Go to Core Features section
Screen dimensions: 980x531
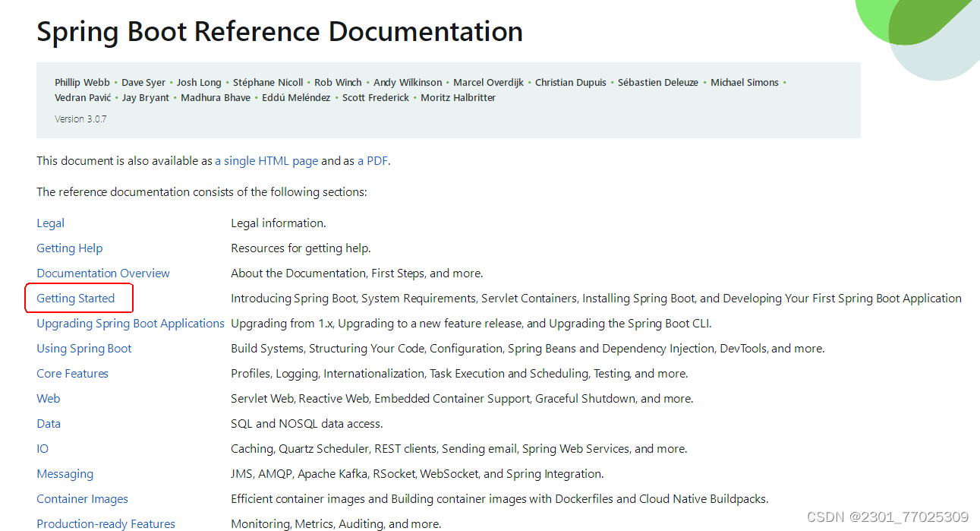(x=72, y=374)
